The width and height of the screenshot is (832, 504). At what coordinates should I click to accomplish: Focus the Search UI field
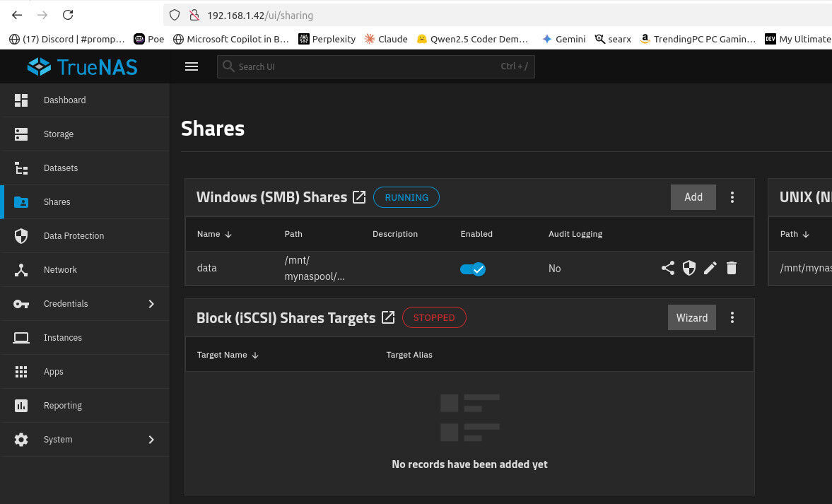click(368, 66)
